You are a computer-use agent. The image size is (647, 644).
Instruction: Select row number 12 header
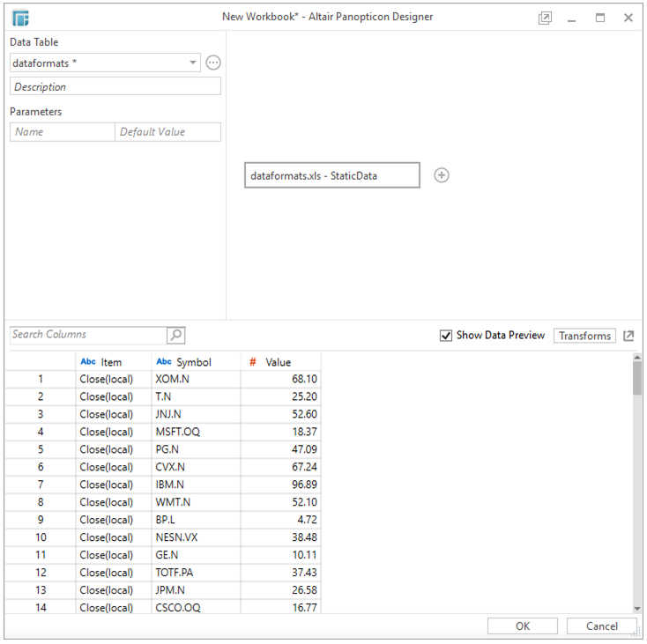pyautogui.click(x=41, y=573)
